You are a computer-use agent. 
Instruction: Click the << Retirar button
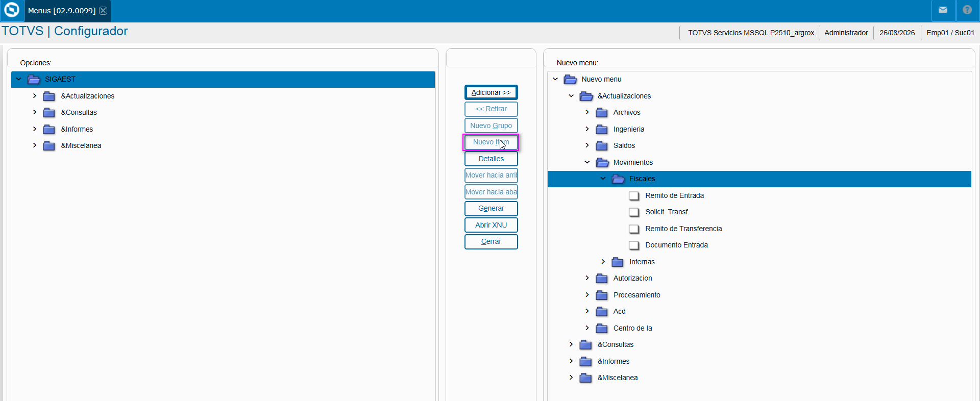(491, 109)
